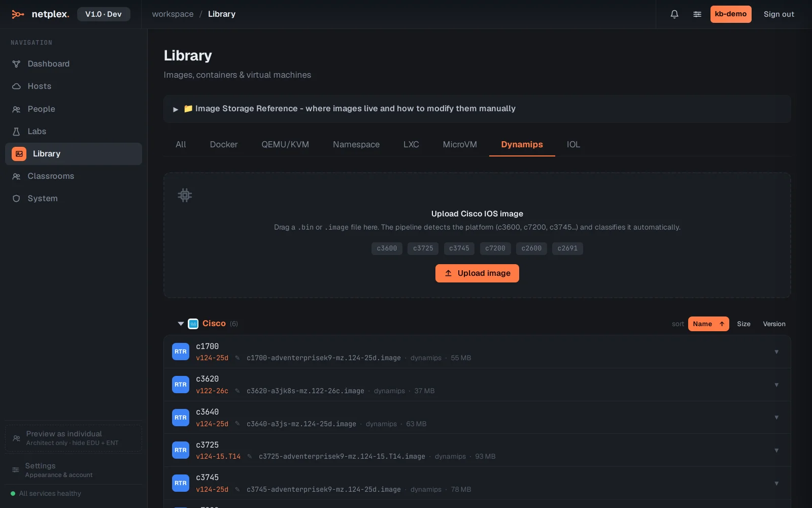Open Settings Appearance & account
The image size is (812, 508).
[74, 470]
